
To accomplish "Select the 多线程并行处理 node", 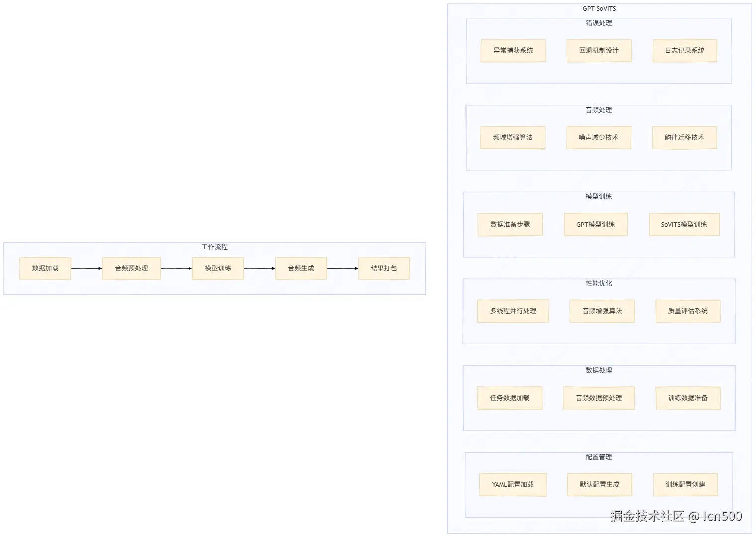I will [x=513, y=311].
